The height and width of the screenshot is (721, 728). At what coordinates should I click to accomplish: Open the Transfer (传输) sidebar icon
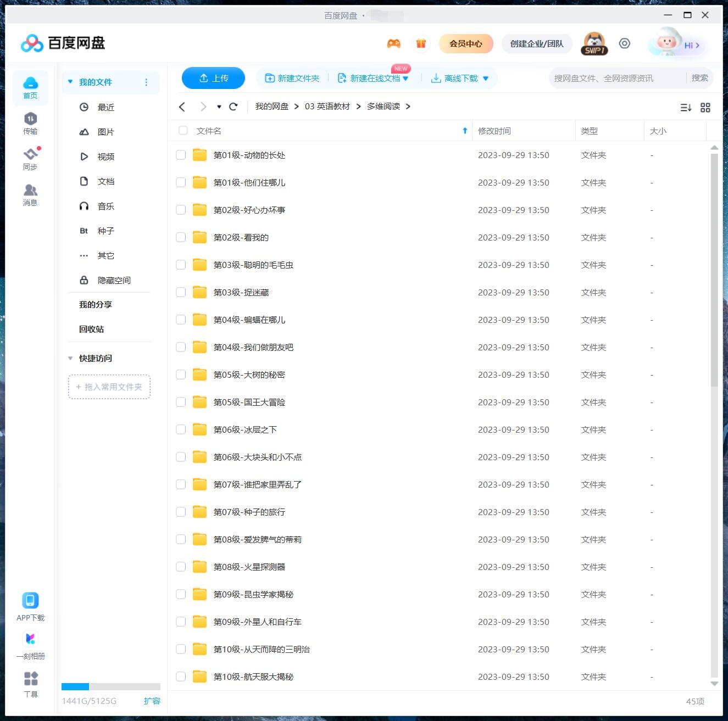[30, 123]
